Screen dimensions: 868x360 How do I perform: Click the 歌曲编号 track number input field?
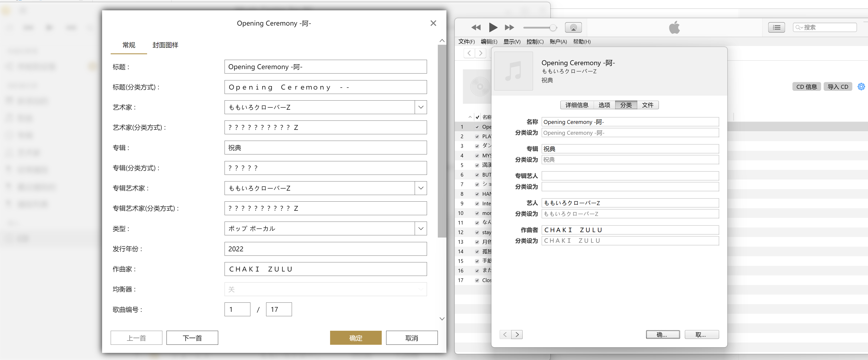[x=236, y=309]
